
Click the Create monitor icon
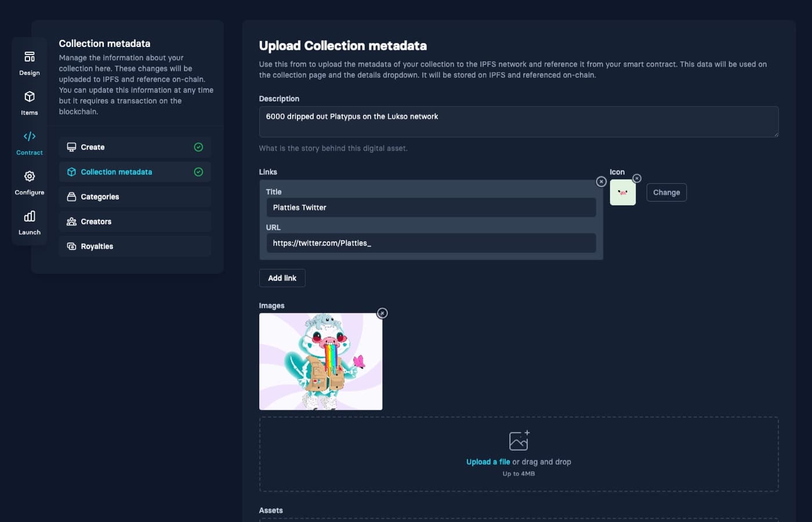[71, 147]
